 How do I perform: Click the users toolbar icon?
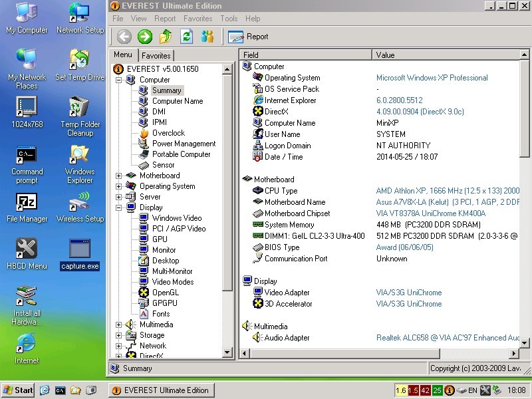pyautogui.click(x=207, y=37)
